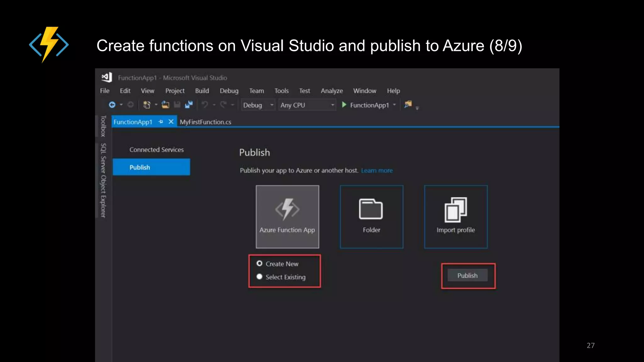Pin the FunctionApp1 tab
The height and width of the screenshot is (362, 644).
pos(161,122)
